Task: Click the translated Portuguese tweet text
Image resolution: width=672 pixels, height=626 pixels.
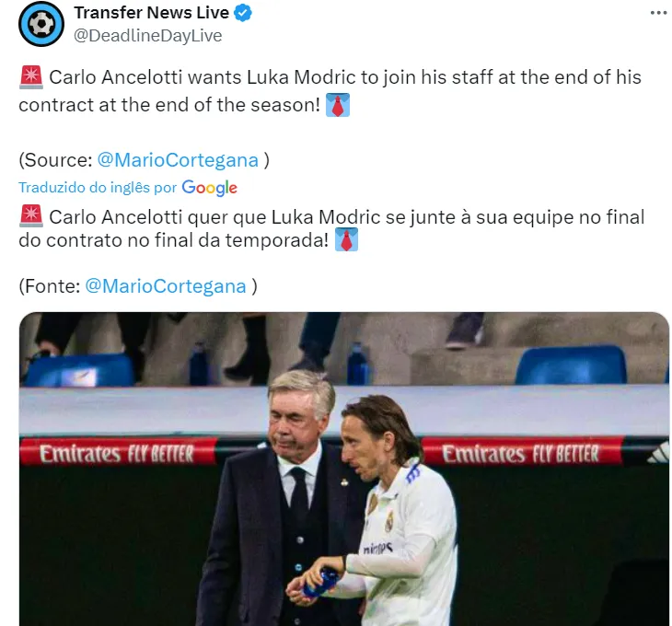Action: pos(331,228)
